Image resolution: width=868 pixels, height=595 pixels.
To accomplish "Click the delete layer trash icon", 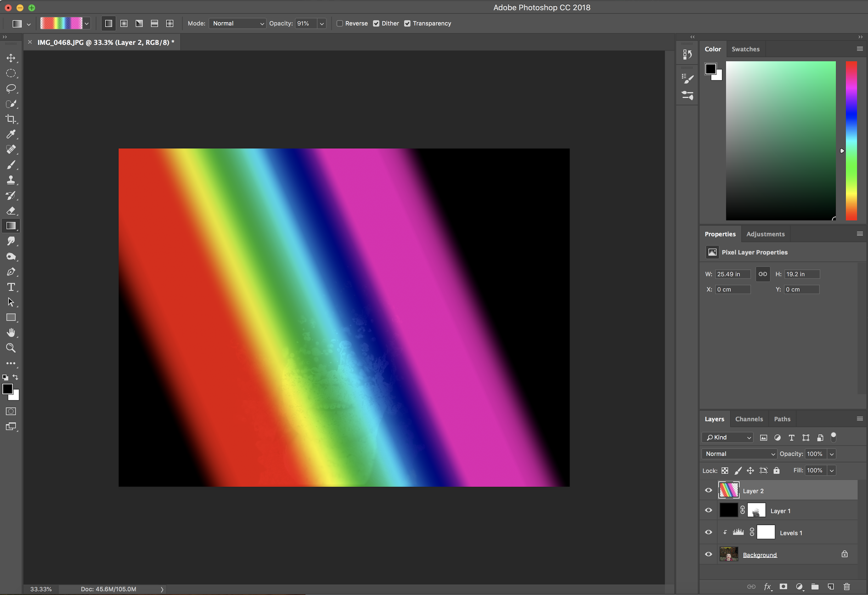I will (x=847, y=586).
